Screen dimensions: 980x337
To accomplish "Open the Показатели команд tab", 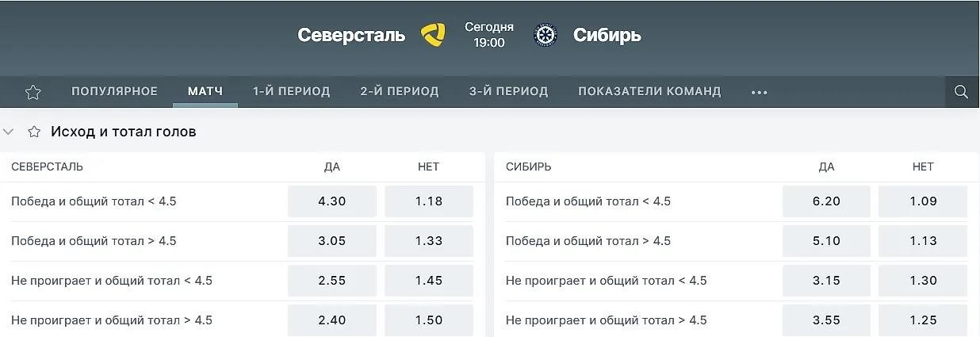I will [649, 91].
